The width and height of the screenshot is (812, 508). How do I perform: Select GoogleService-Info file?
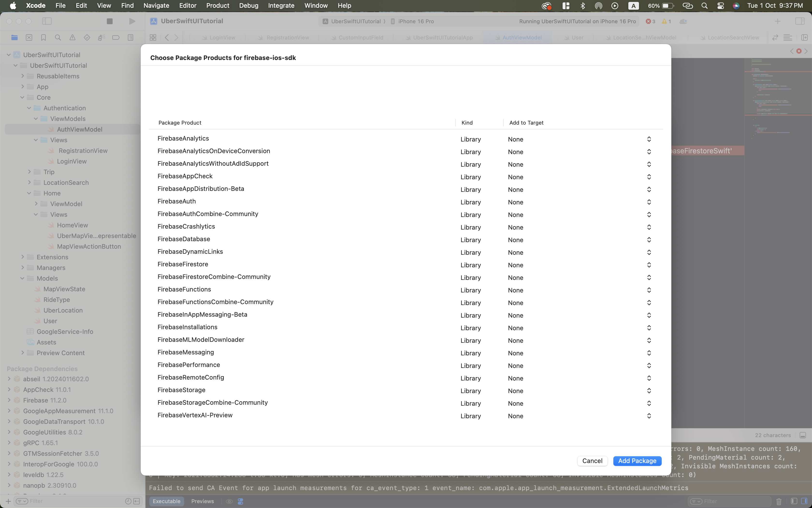[x=65, y=332]
